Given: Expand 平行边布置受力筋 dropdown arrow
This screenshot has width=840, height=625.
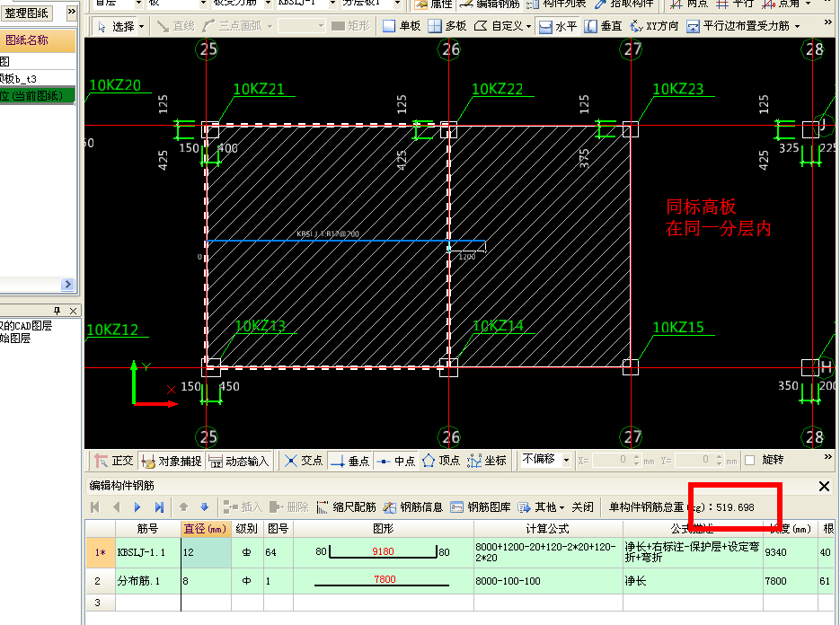Looking at the screenshot, I should click(798, 26).
